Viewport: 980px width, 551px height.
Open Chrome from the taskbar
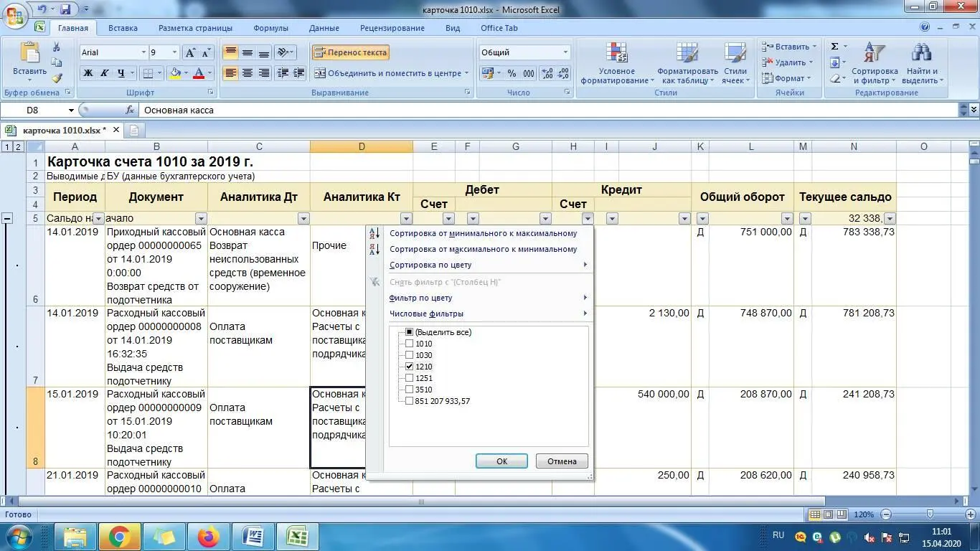119,536
